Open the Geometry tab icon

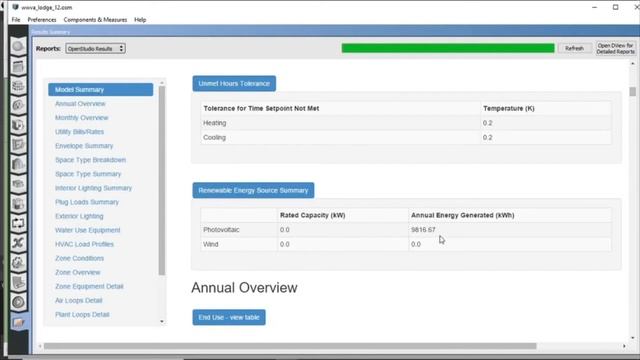click(18, 144)
